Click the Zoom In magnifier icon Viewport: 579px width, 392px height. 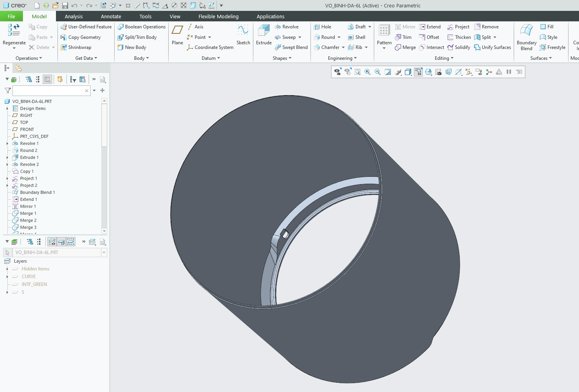(368, 72)
